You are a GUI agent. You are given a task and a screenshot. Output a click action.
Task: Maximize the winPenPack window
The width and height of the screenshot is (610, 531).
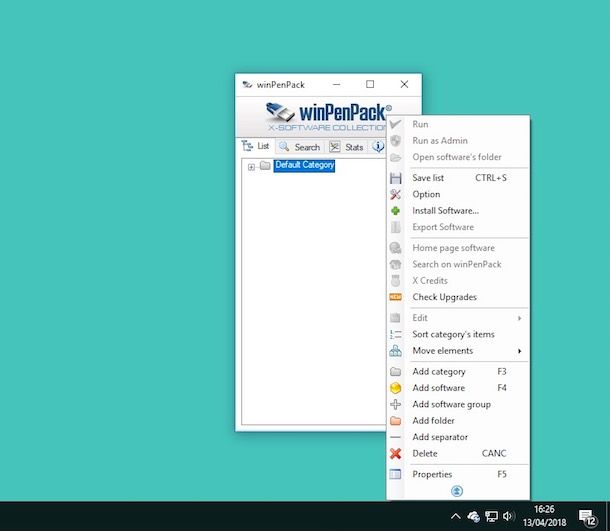[x=370, y=84]
